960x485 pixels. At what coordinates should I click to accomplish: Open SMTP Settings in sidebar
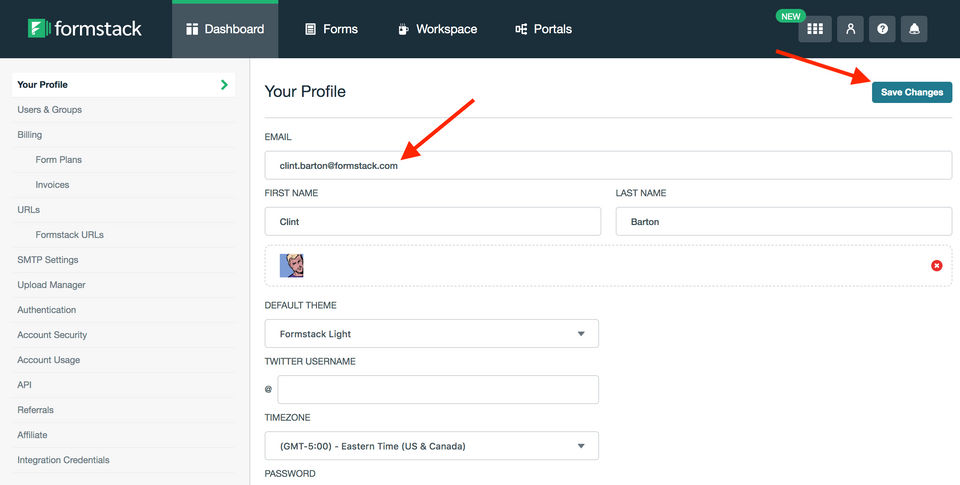click(48, 260)
